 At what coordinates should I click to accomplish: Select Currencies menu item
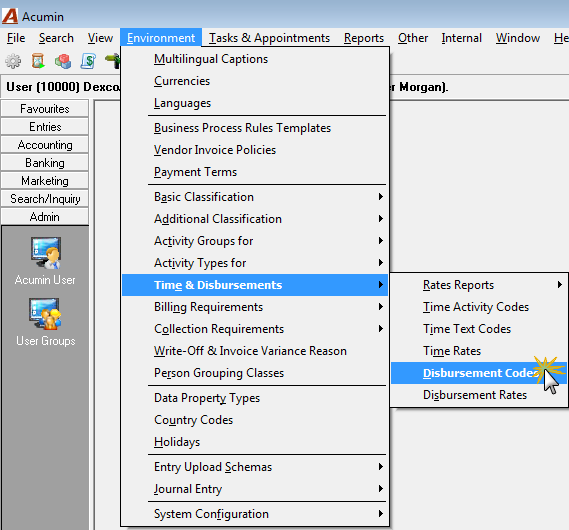tap(255, 81)
